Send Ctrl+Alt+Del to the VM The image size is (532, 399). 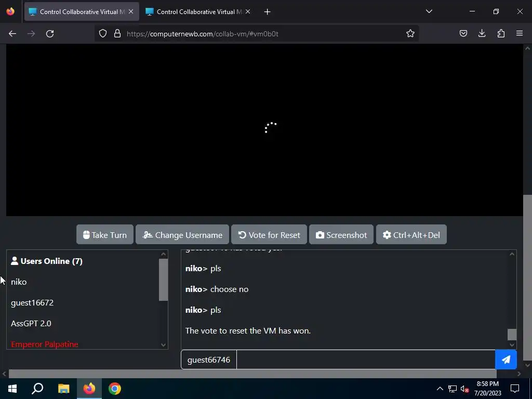tap(411, 234)
